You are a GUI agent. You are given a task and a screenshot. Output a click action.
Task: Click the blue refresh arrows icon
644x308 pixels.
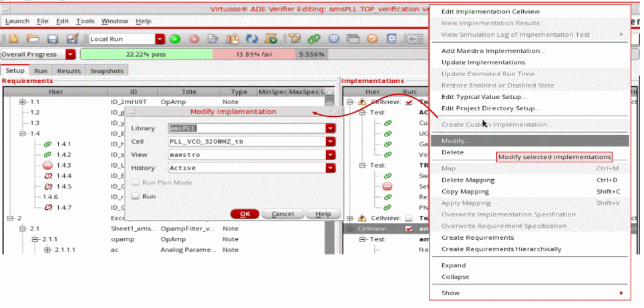tap(251, 39)
